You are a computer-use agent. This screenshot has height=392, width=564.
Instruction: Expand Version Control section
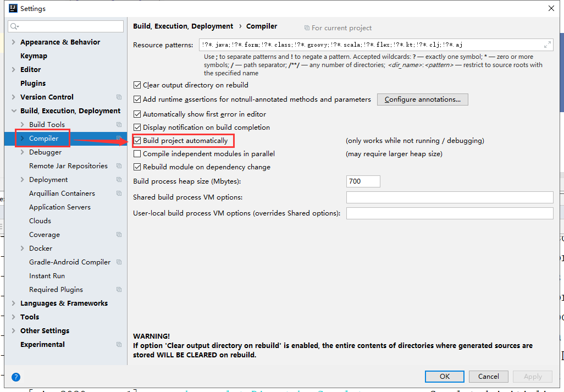click(14, 97)
